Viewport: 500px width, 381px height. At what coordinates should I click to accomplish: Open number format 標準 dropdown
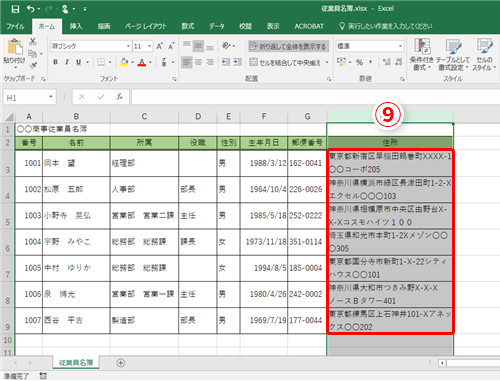400,46
